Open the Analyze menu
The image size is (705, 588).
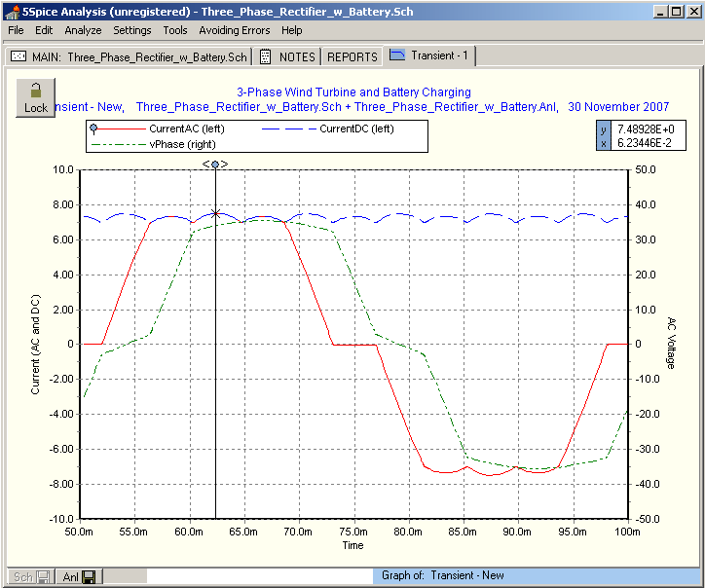point(83,30)
